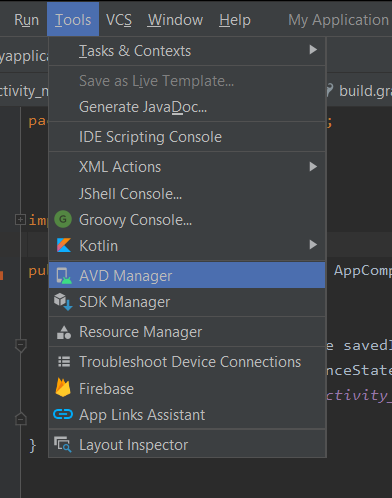
Task: Click the SDK Manager box icon
Action: (63, 302)
